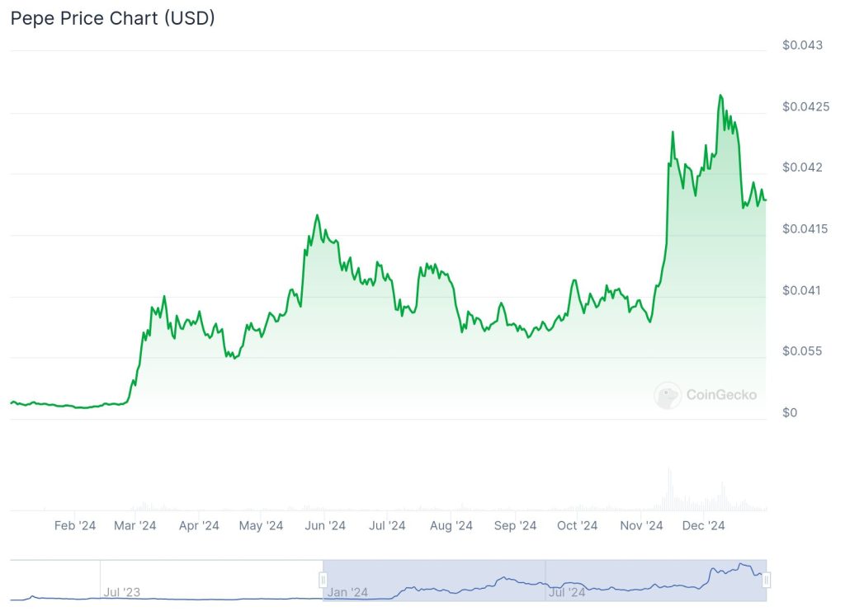Click the December 2024 price peak
Screen dimensions: 845x616
pos(720,96)
